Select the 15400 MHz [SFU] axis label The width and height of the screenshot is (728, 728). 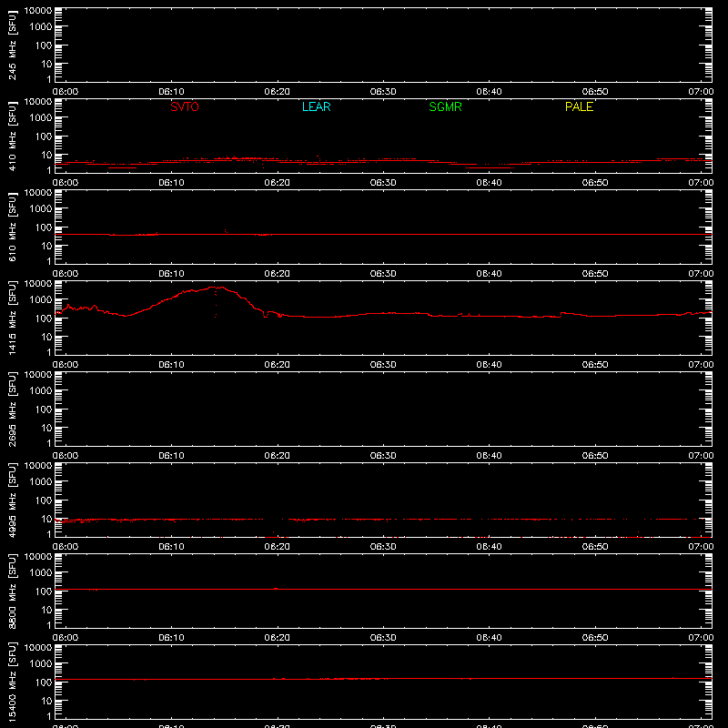click(x=12, y=682)
